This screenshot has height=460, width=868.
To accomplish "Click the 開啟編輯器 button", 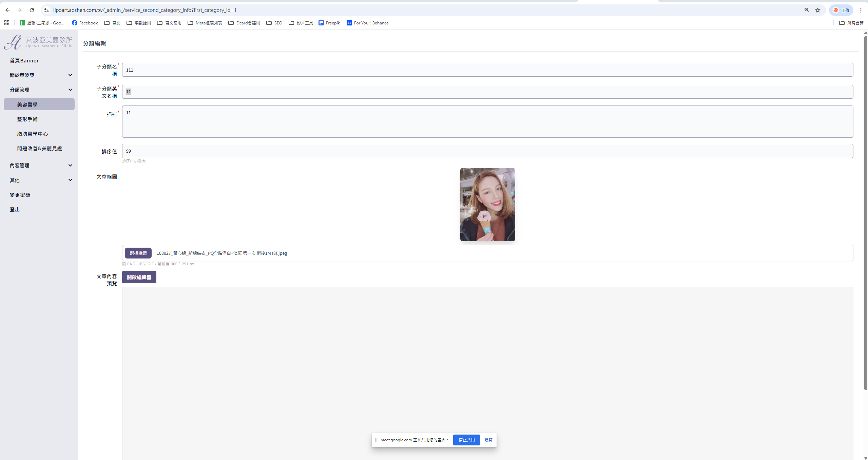I will (x=139, y=277).
